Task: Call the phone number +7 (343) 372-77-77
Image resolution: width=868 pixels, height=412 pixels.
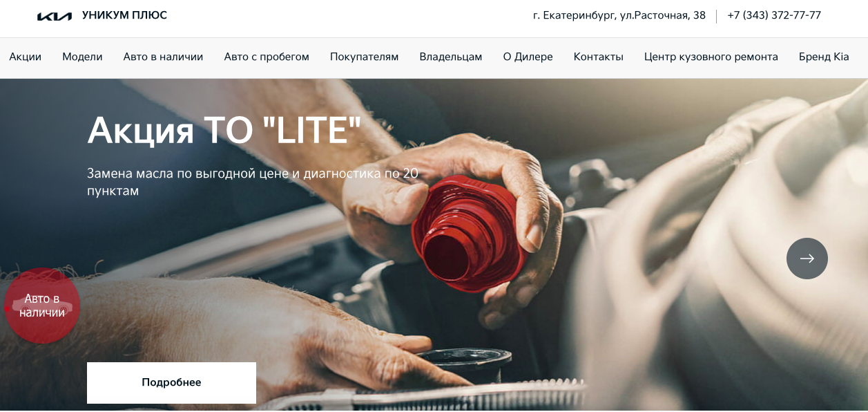Action: pyautogui.click(x=774, y=15)
